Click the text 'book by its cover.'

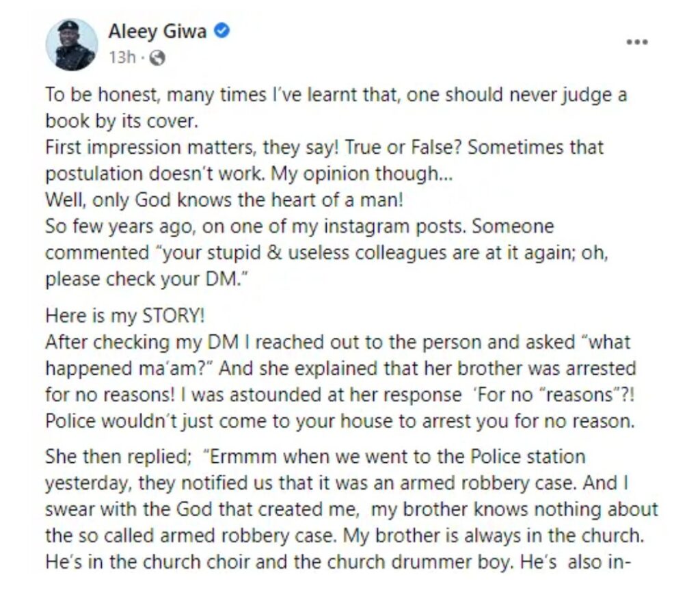point(122,121)
